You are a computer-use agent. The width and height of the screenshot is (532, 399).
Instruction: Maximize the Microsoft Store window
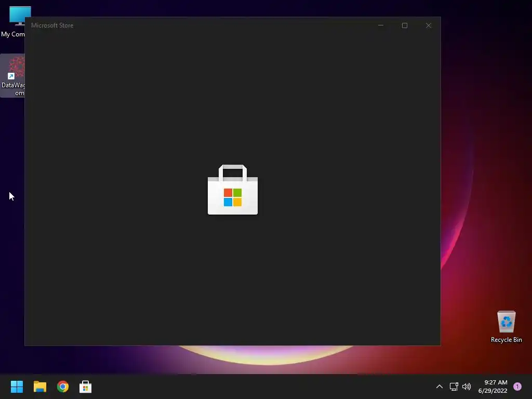[x=404, y=25]
